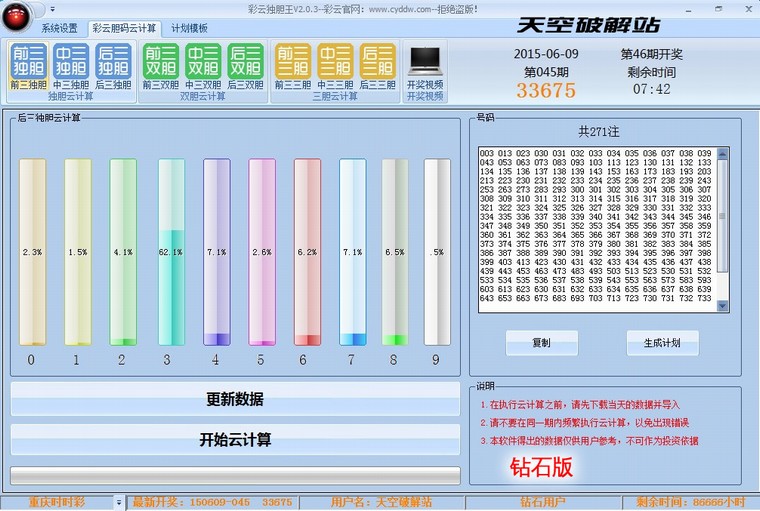Pick the yellow 后三三胆 icon
Image resolution: width=760 pixels, height=511 pixels.
pos(378,65)
